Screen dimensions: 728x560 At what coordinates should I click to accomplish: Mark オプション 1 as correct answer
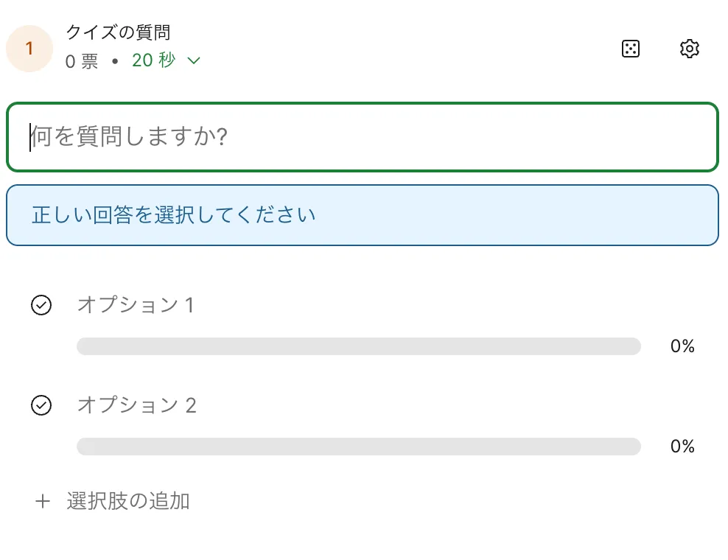coord(41,305)
